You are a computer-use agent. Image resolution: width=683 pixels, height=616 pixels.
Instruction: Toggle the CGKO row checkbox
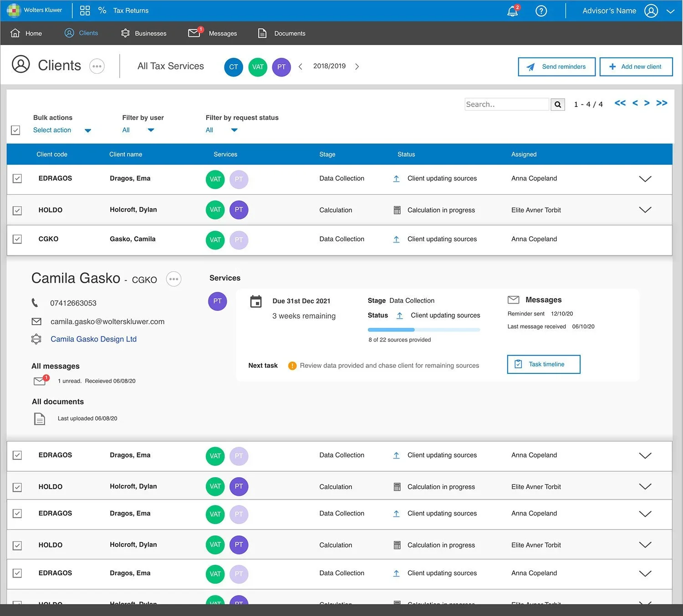click(x=17, y=239)
